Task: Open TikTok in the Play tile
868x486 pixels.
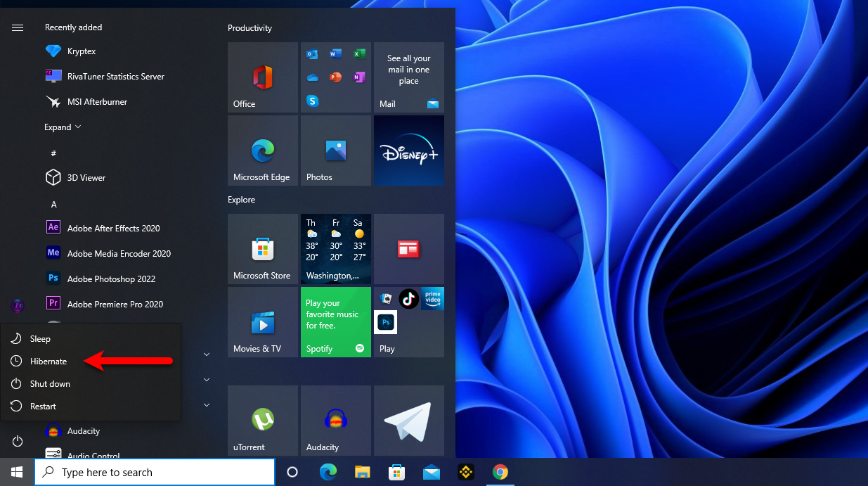Action: tap(409, 299)
